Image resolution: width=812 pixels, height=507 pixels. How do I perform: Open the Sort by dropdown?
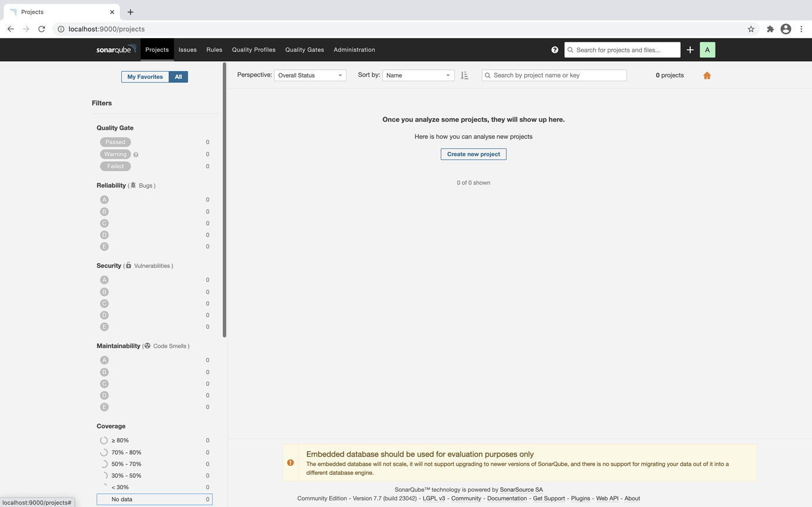418,75
